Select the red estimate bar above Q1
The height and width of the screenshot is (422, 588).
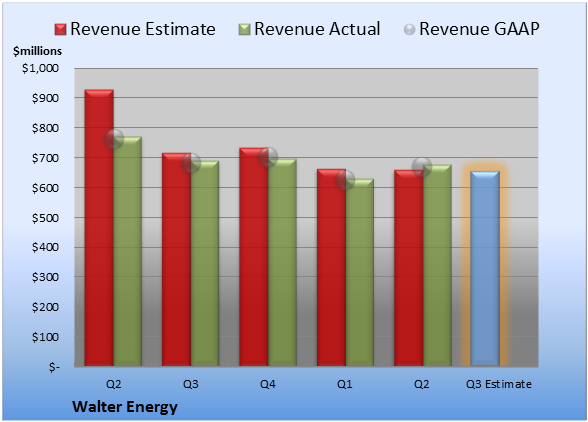[332, 267]
